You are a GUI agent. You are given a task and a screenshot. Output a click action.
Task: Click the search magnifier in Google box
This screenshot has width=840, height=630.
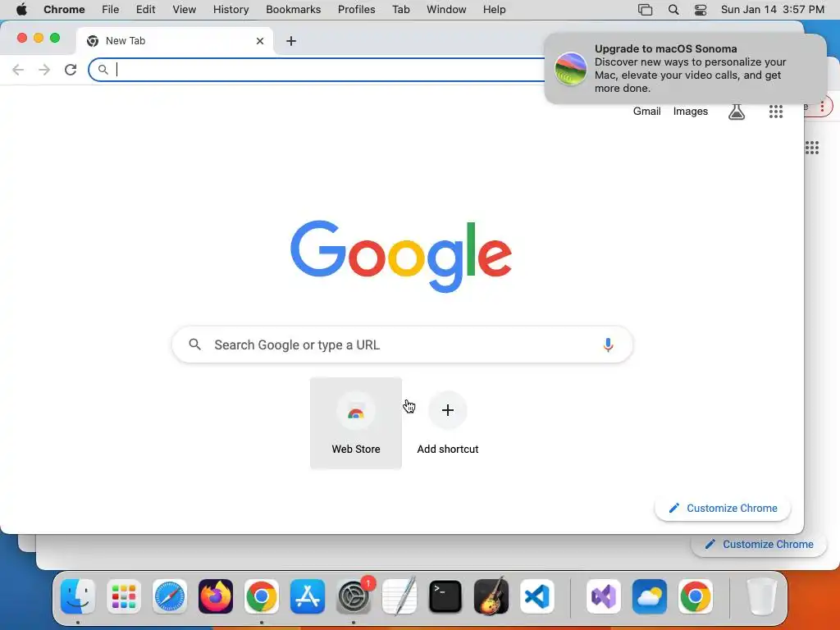pos(195,345)
